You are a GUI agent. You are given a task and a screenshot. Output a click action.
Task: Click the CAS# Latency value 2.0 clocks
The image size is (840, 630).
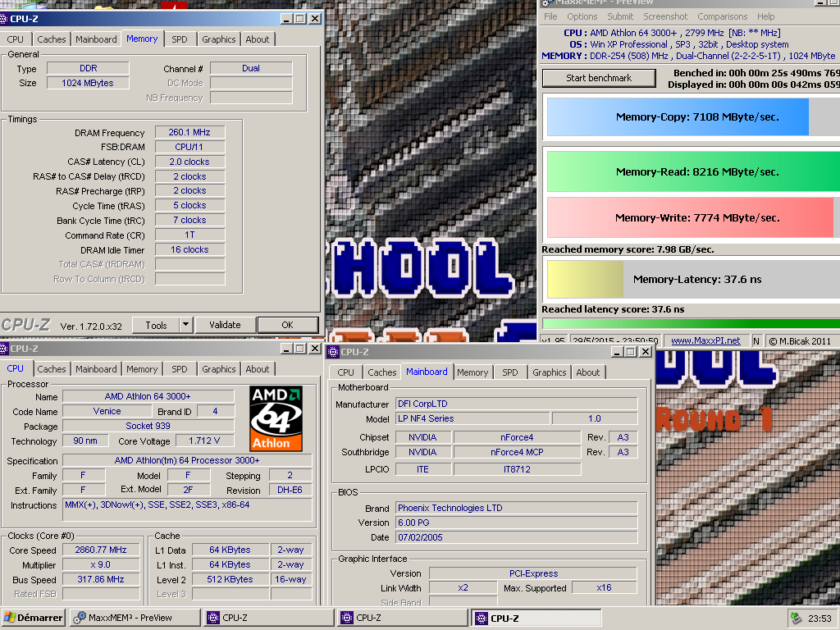click(x=189, y=162)
